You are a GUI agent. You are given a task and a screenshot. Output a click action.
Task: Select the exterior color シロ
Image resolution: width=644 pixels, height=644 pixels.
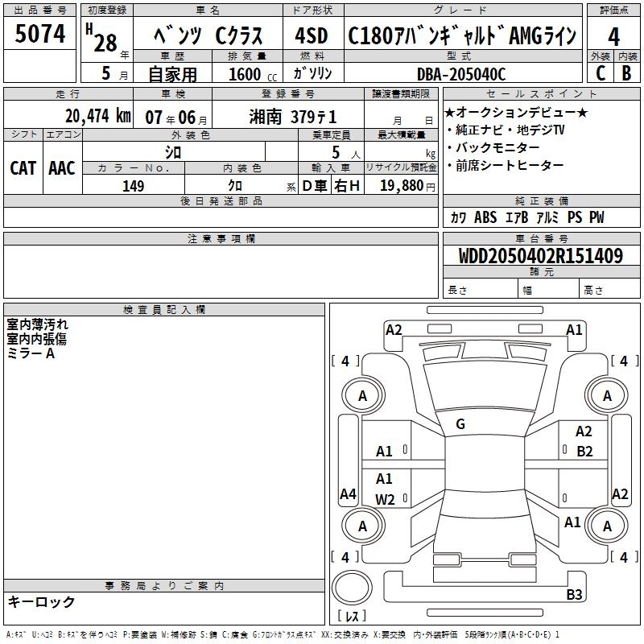(173, 152)
